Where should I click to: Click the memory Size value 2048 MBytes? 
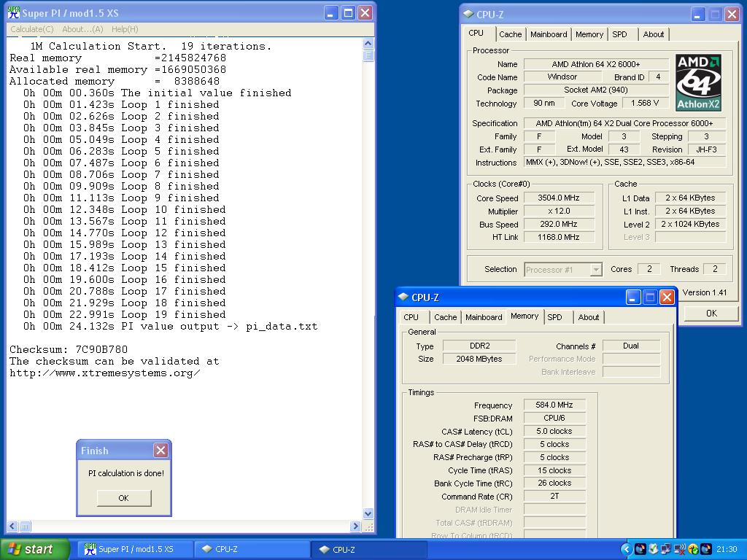[x=479, y=359]
